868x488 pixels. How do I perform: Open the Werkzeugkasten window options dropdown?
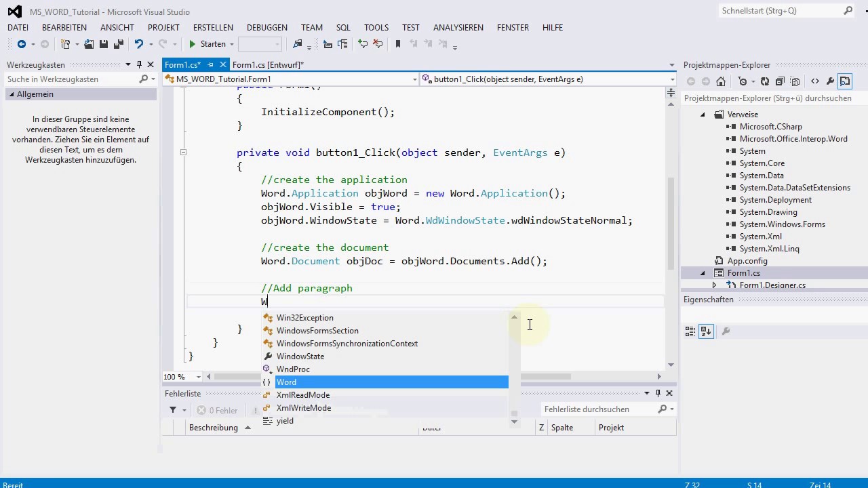click(x=128, y=65)
